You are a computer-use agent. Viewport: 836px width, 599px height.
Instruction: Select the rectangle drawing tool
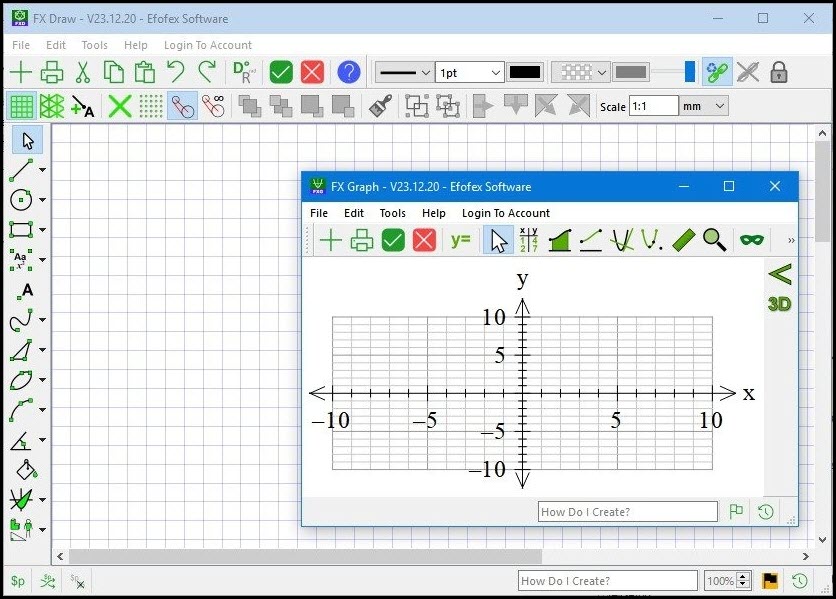click(x=21, y=230)
